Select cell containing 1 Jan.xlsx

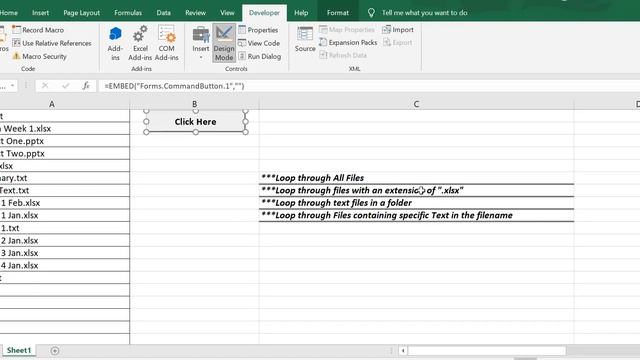(65, 216)
